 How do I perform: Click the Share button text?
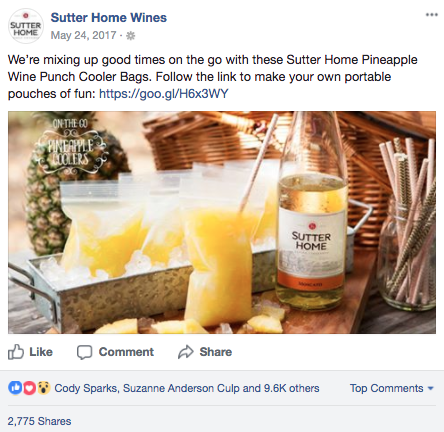pos(216,352)
